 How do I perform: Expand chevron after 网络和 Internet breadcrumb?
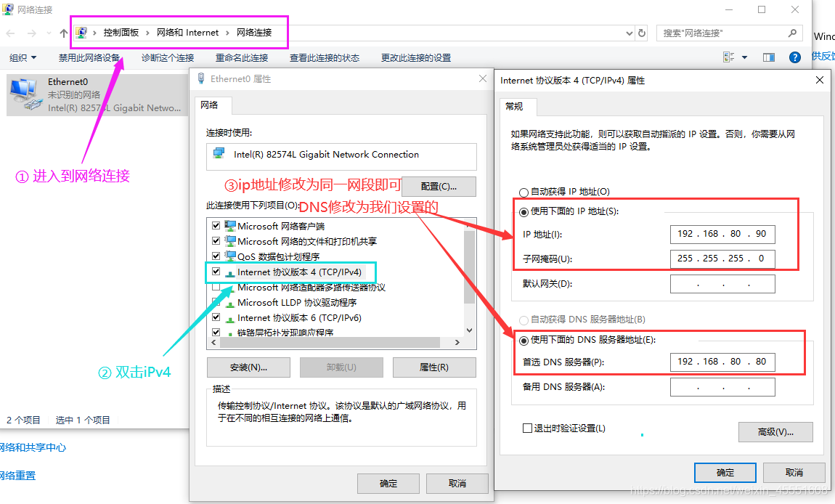tap(227, 33)
